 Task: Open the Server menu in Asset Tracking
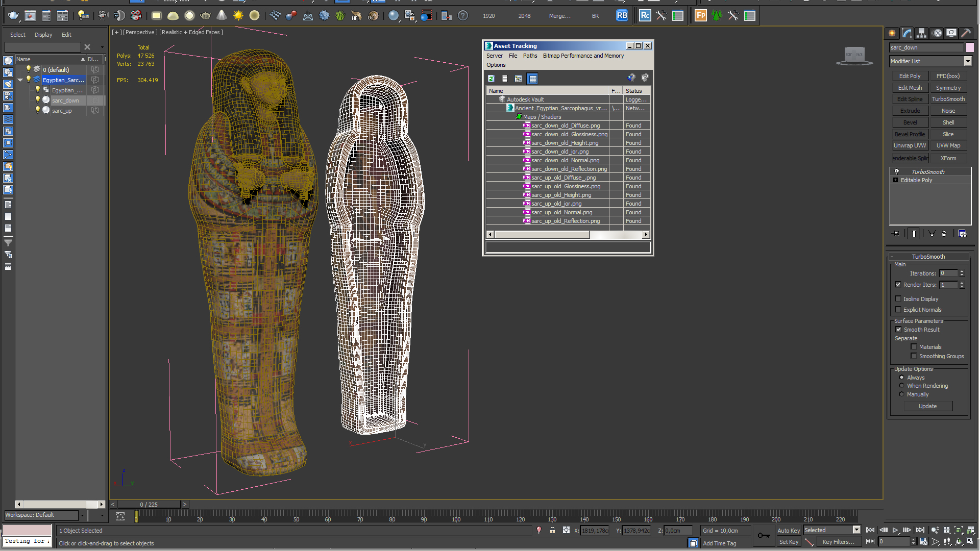[495, 56]
